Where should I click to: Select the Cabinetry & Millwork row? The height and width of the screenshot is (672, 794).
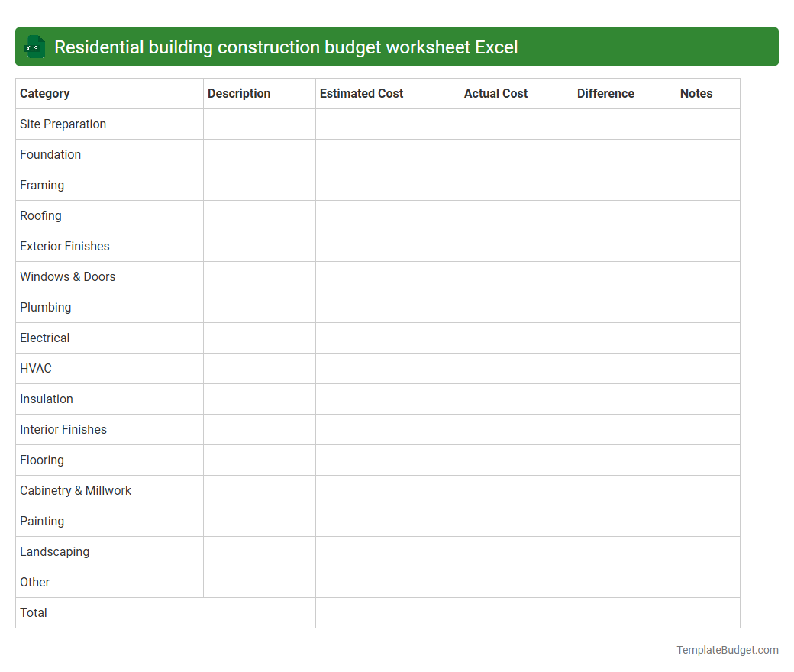coord(76,490)
